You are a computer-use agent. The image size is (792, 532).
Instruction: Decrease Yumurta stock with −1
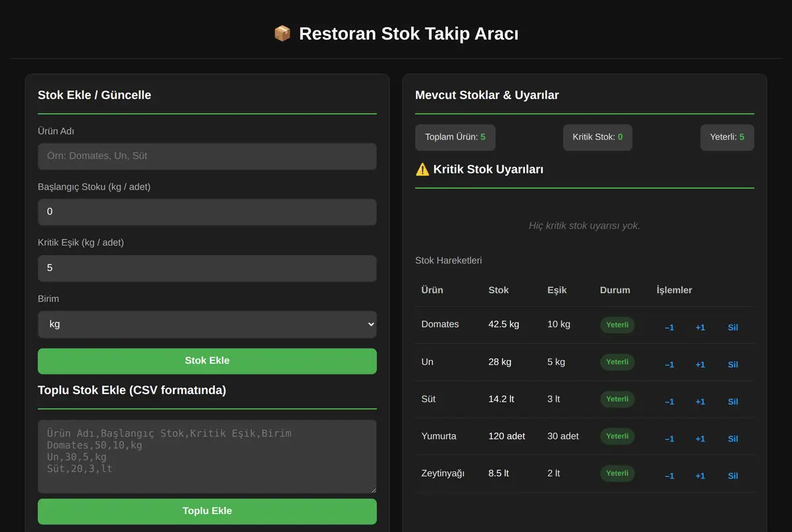click(669, 439)
